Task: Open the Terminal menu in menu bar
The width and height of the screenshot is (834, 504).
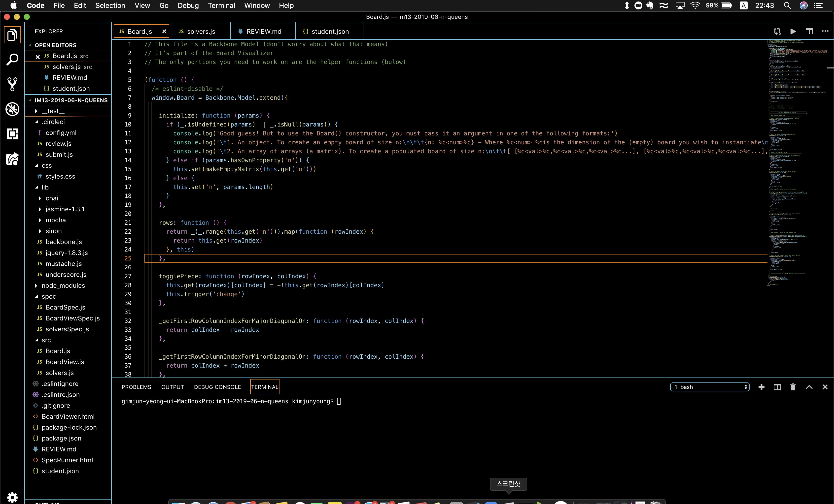Action: (x=221, y=5)
